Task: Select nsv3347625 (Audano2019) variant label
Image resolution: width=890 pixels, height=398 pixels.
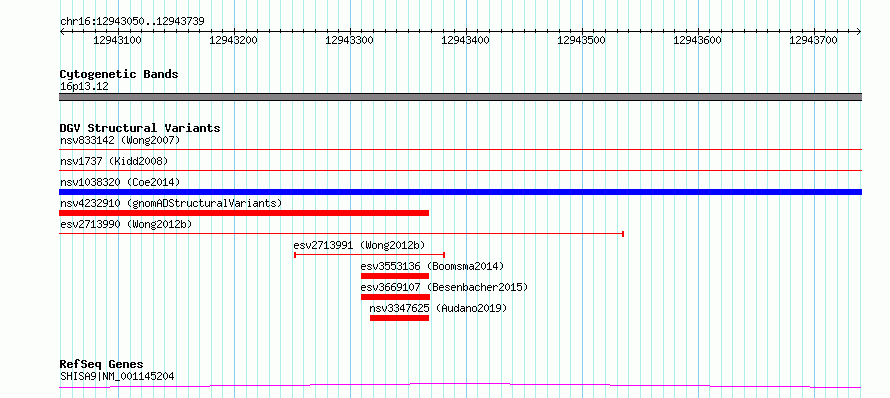Action: tap(438, 309)
